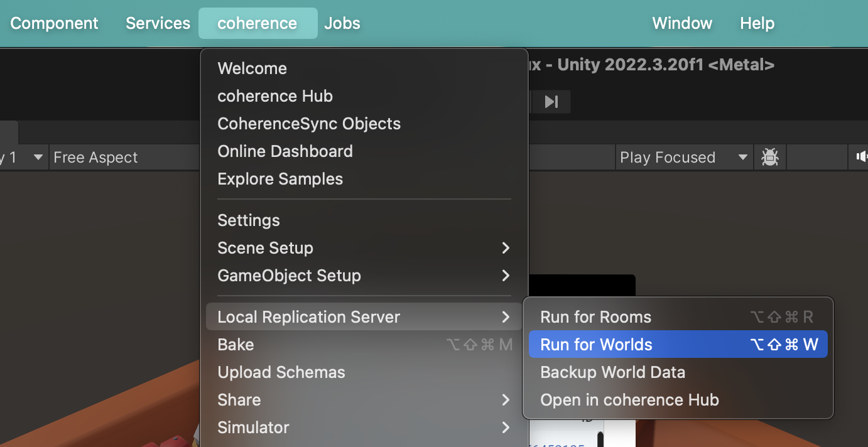Choose CoherenceSync Objects from menu
Screen dimensions: 868x447
(309, 124)
